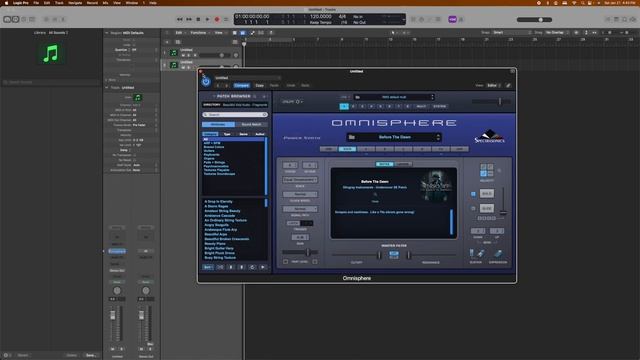Collapse the Region MIDI Defaults section
The image size is (640, 360).
pos(107,33)
